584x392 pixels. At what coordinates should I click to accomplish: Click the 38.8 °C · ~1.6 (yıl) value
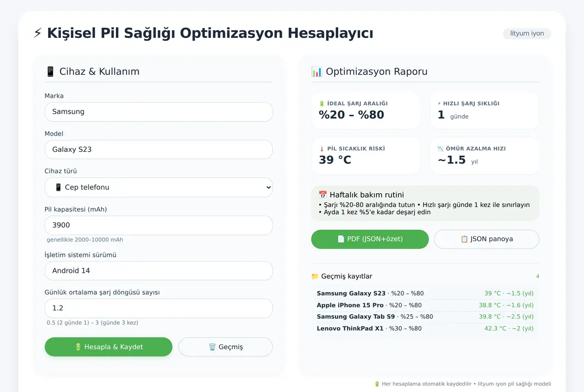click(506, 305)
